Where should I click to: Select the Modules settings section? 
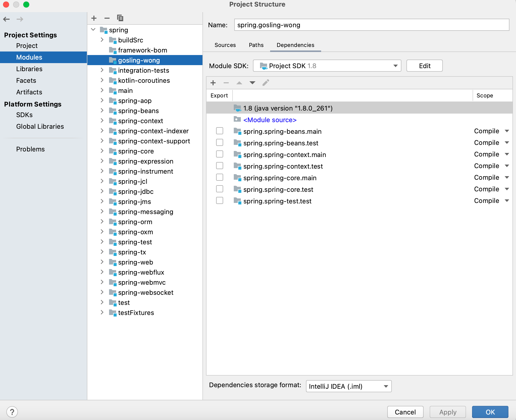pos(43,57)
